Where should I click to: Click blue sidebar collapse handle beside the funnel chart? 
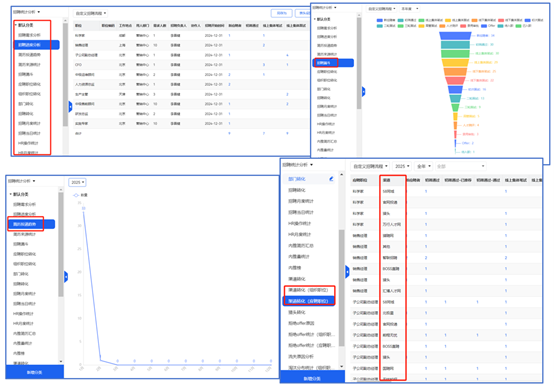363,92
